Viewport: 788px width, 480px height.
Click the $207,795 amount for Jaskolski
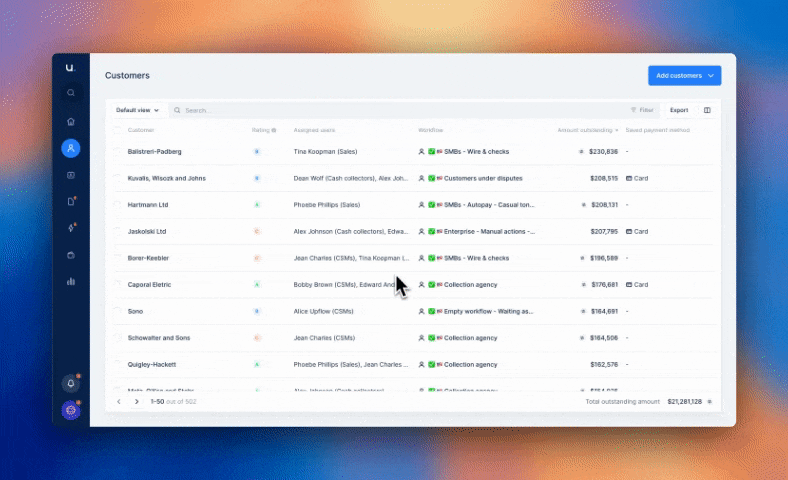(604, 231)
